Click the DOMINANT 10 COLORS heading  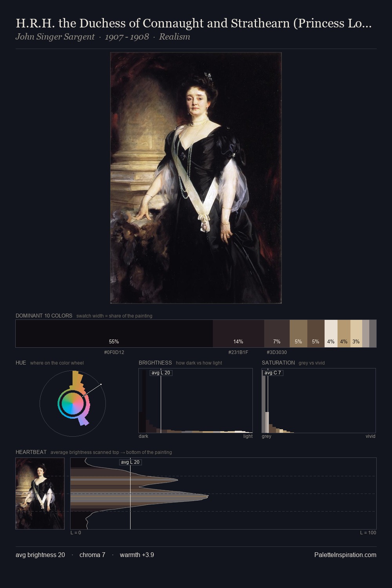44,316
